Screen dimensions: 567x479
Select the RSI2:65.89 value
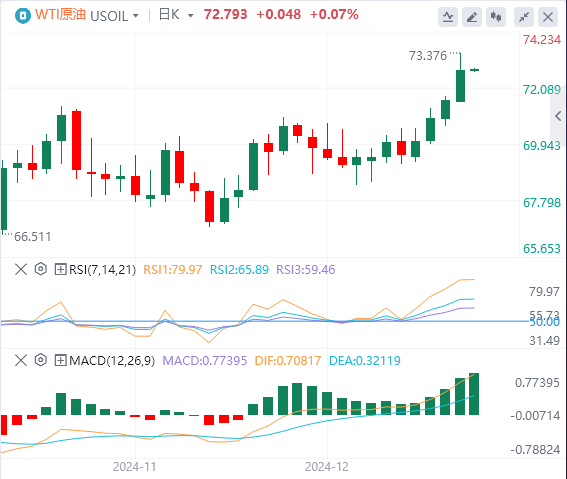[x=239, y=270]
